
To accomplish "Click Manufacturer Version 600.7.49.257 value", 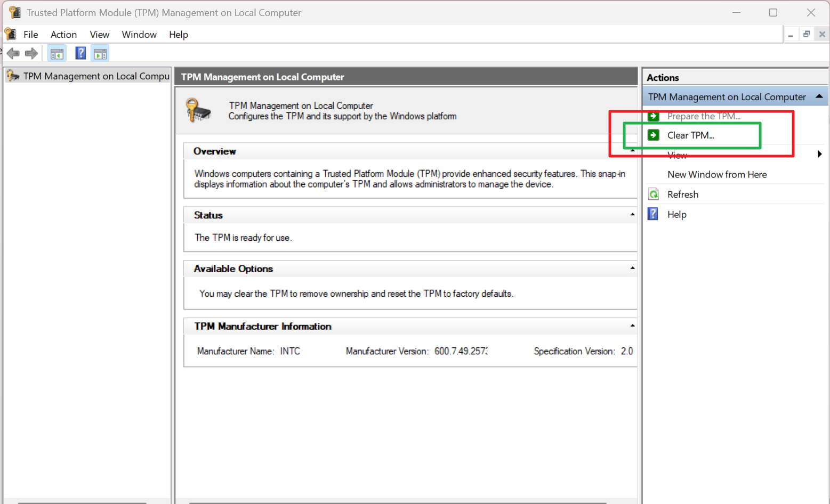I will point(461,351).
